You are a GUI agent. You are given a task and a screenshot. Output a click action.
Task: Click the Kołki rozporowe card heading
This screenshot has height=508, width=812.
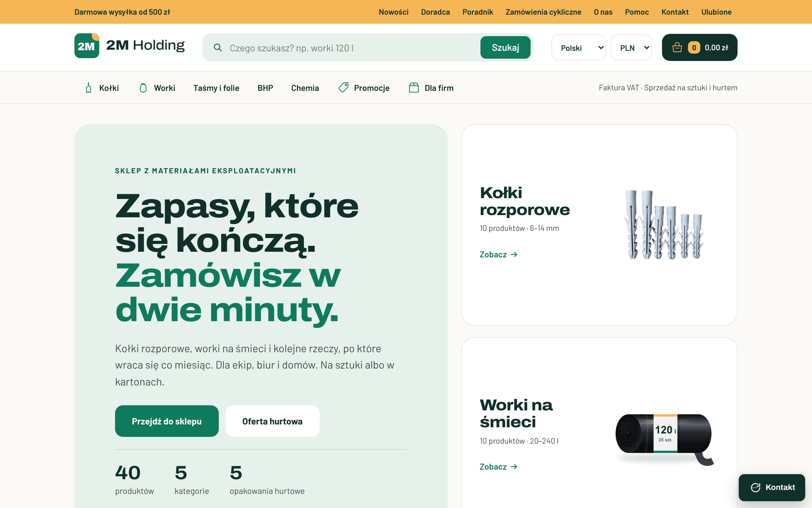[x=525, y=201]
